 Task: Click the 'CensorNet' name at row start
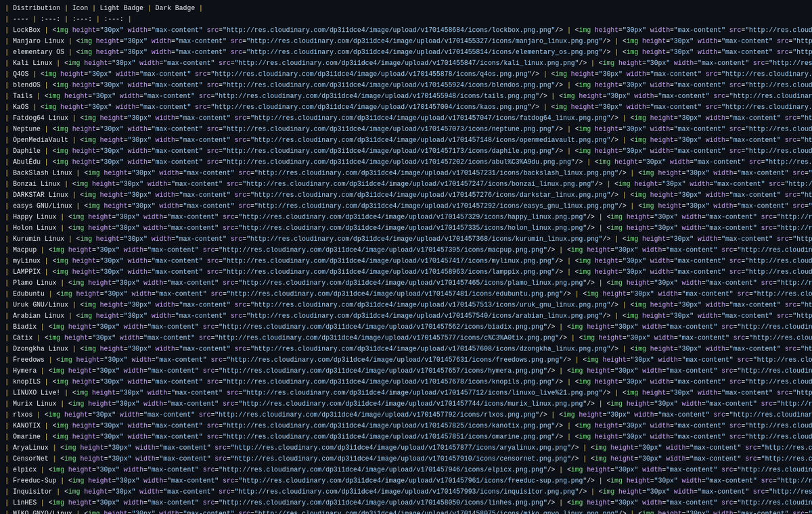click(30, 459)
